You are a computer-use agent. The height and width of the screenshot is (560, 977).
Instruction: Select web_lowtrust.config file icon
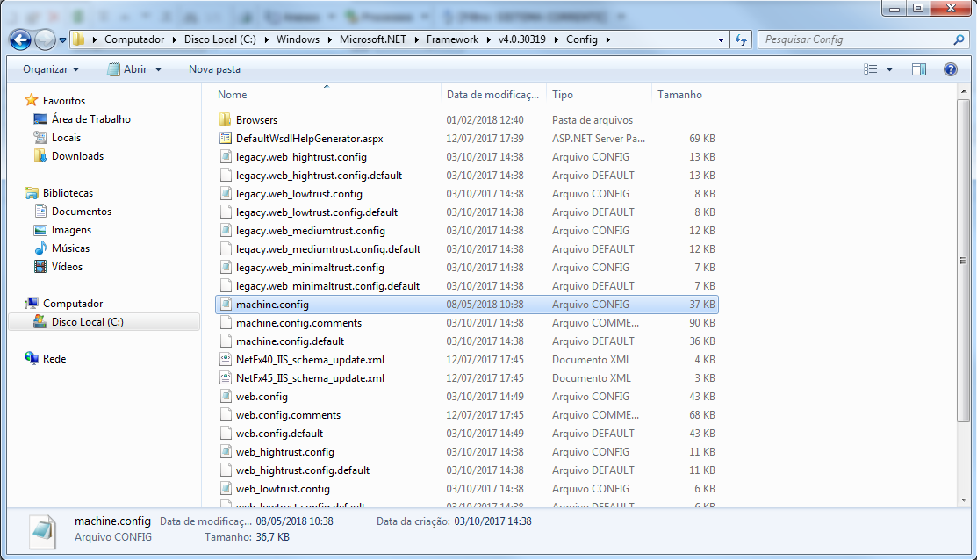[226, 488]
